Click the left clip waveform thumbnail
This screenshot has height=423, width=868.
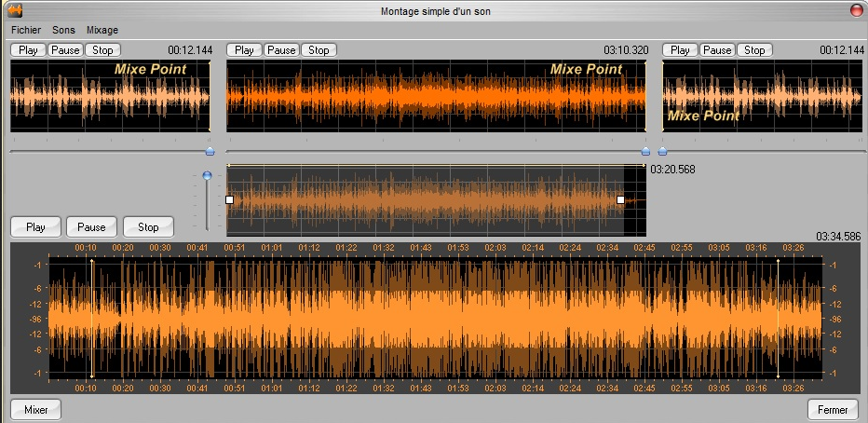110,96
